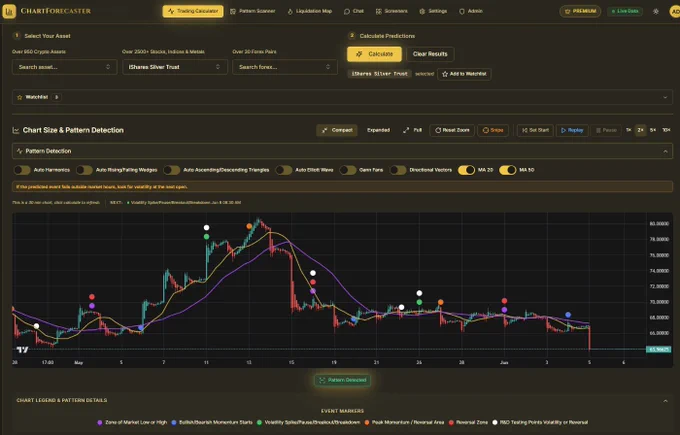
Task: Click Reset Zoom button
Action: (452, 130)
